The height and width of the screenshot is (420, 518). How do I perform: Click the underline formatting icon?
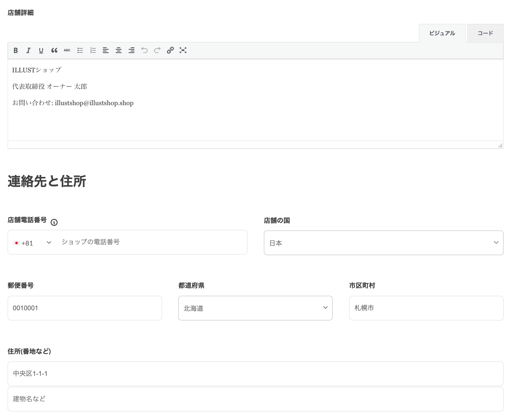(41, 51)
